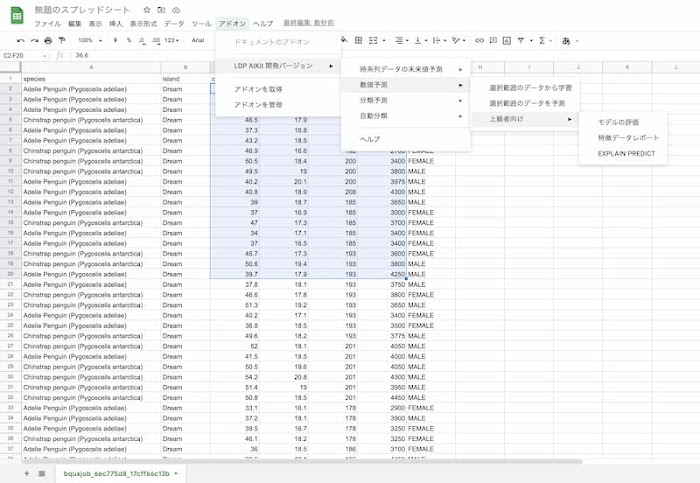The height and width of the screenshot is (483, 700).
Task: Open the filter views dropdown arrow
Action: [x=531, y=41]
